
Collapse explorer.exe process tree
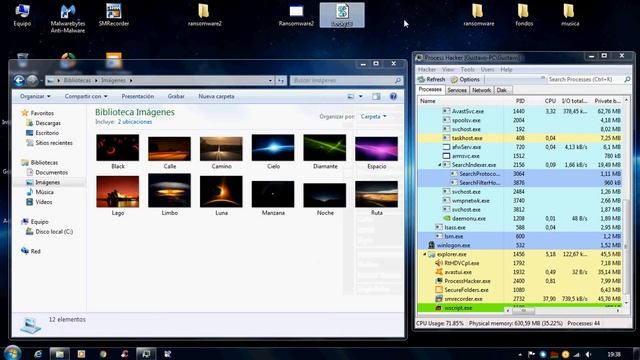[x=424, y=254]
